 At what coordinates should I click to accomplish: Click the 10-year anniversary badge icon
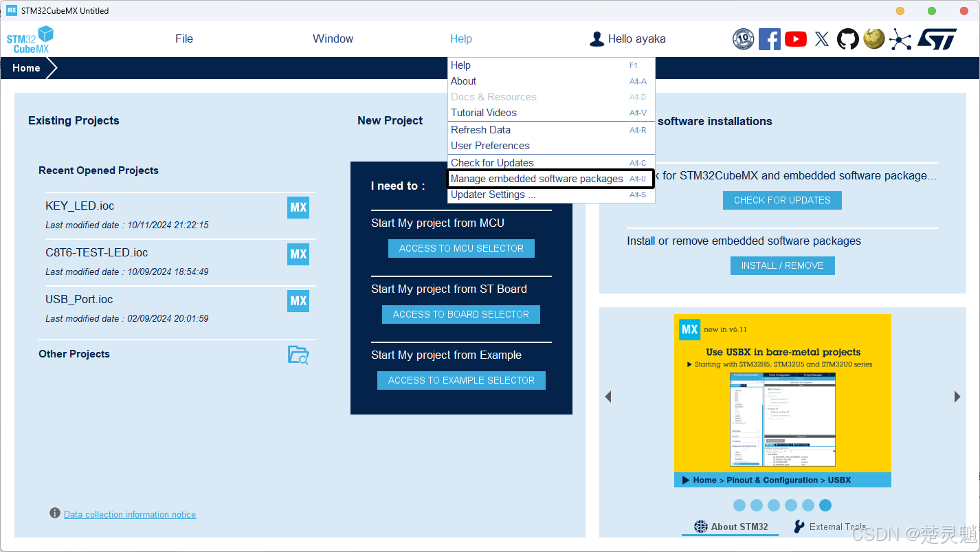coord(743,39)
